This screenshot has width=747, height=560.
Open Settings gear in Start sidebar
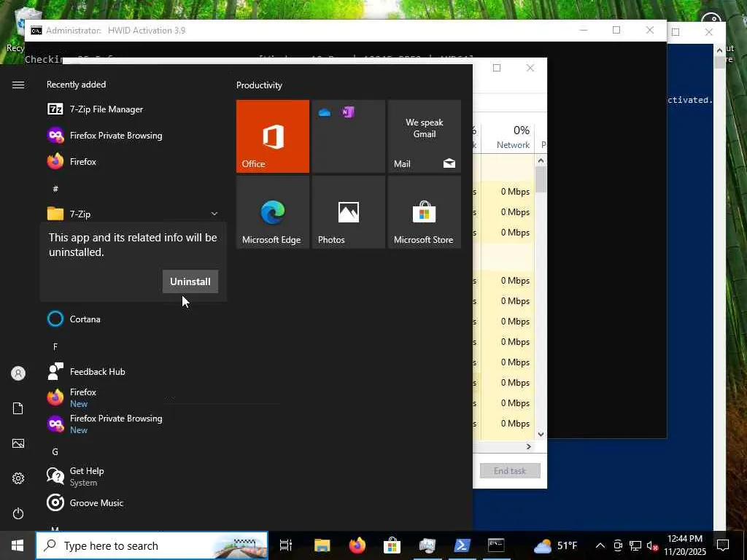[x=18, y=478]
